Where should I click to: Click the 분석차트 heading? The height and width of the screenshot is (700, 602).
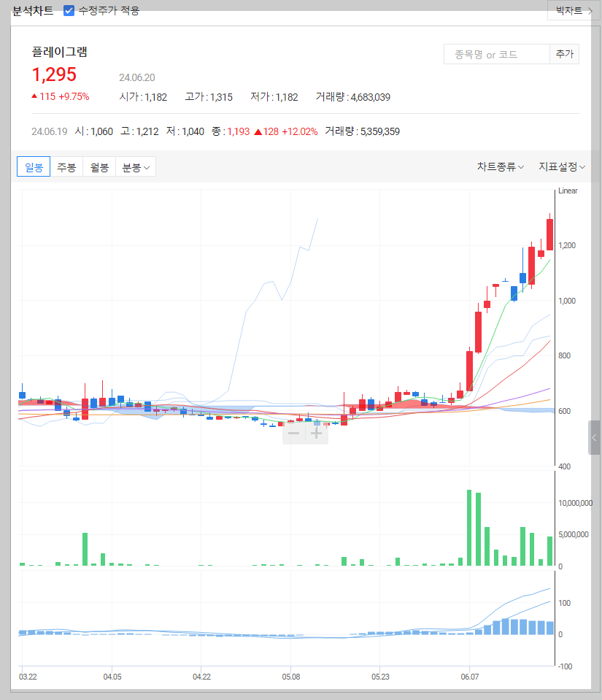click(x=33, y=10)
